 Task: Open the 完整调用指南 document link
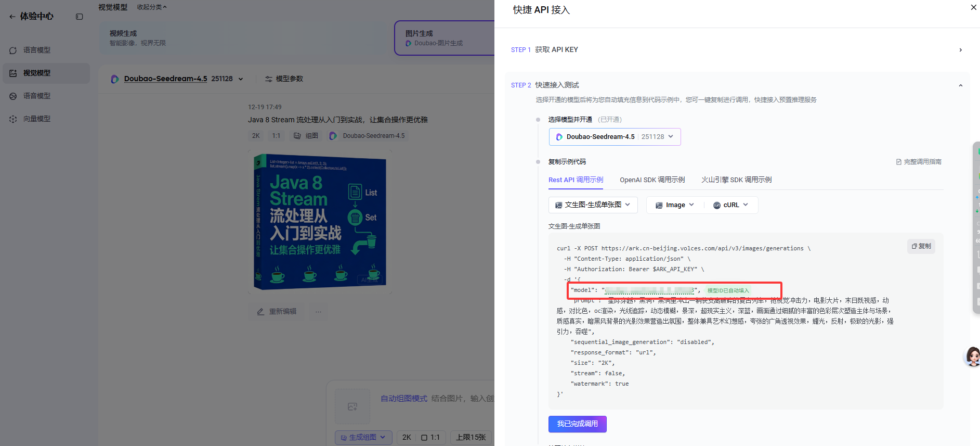coord(919,162)
